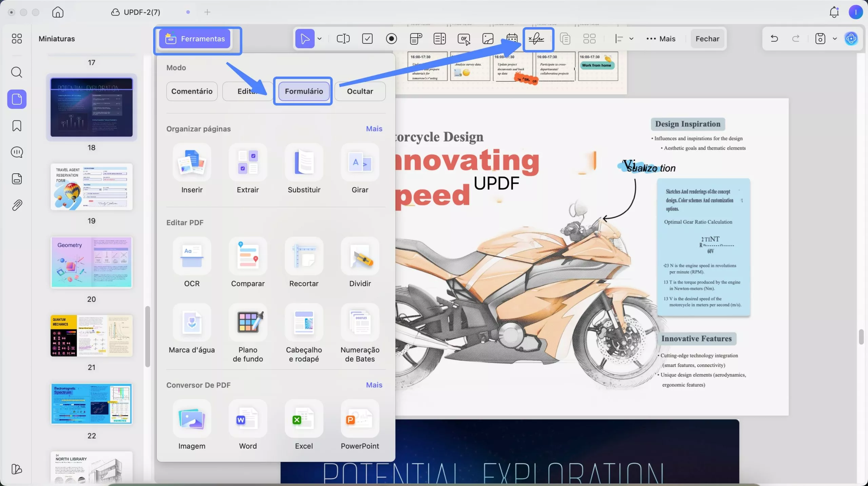Select page 20 Geometry thumbnail
Screen dimensions: 868x486
pos(92,262)
